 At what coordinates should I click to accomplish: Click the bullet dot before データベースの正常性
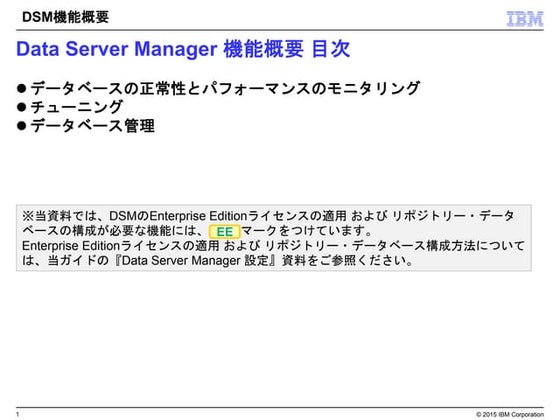pyautogui.click(x=21, y=88)
